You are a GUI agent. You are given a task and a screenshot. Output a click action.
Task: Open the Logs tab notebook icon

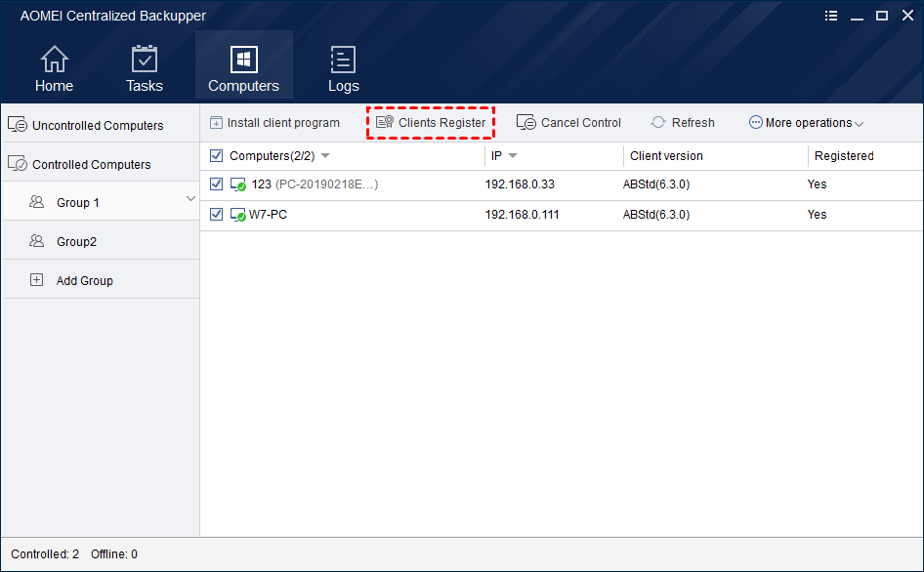pyautogui.click(x=343, y=59)
